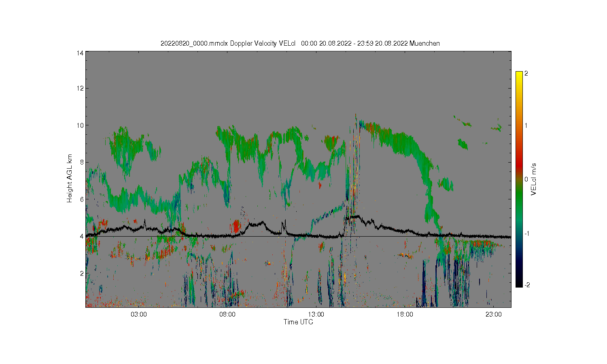Viewport: 607px width, 364px height.
Task: Click the height tick label 2 on y-axis
Action: [x=82, y=273]
